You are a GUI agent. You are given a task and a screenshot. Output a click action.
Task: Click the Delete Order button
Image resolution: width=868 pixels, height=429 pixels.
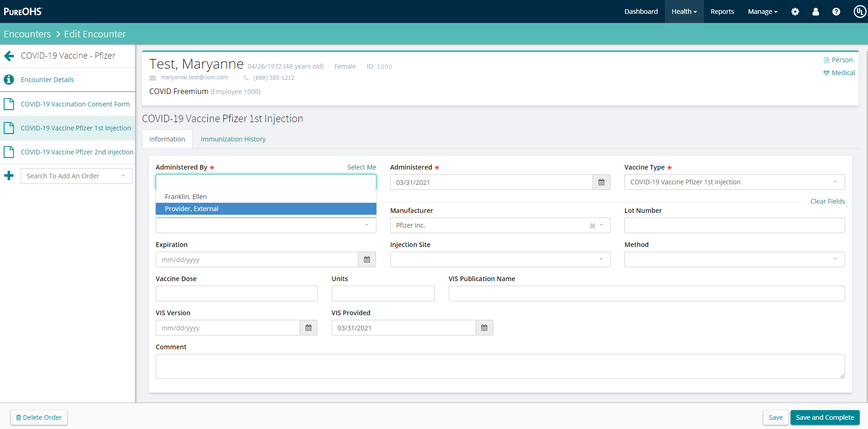pos(39,417)
